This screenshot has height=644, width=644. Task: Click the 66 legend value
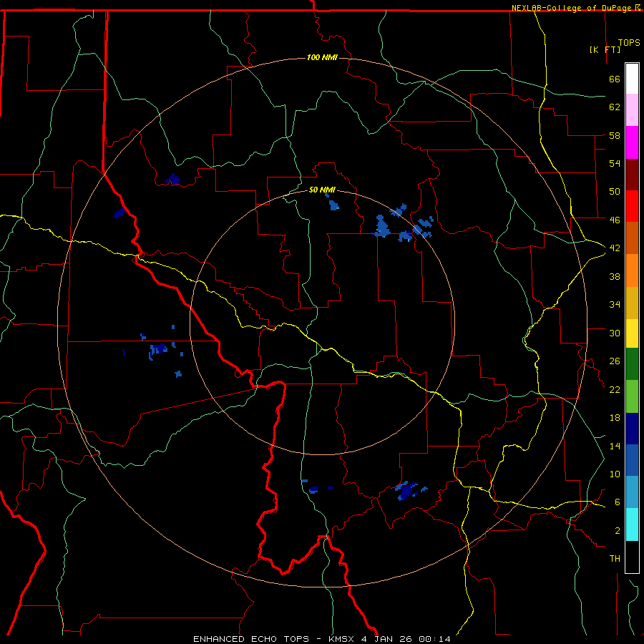[x=615, y=79]
